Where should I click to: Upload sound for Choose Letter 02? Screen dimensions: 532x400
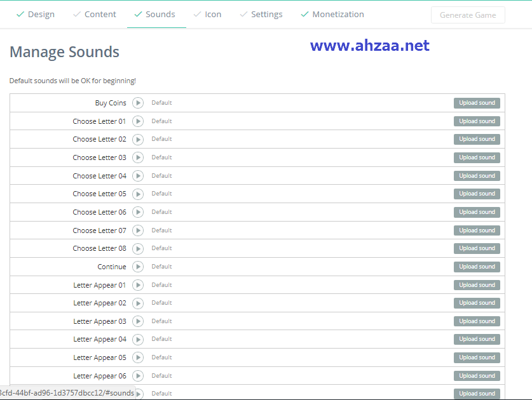[x=477, y=139]
